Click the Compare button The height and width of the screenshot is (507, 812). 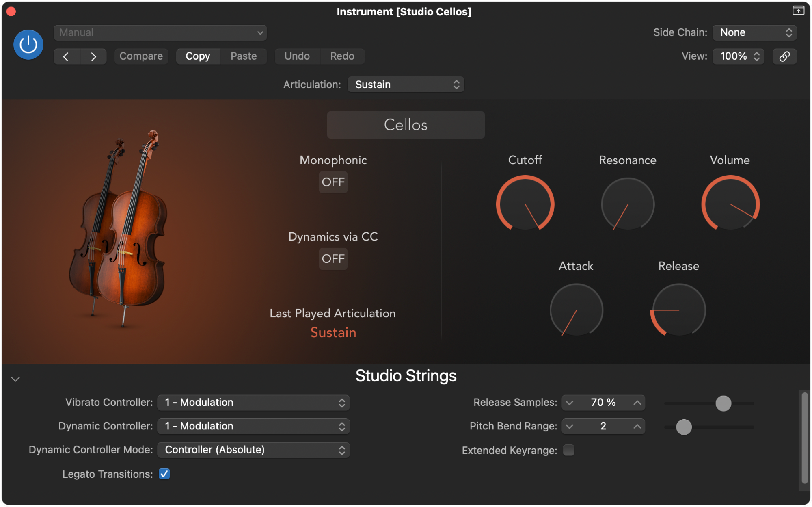click(x=141, y=56)
